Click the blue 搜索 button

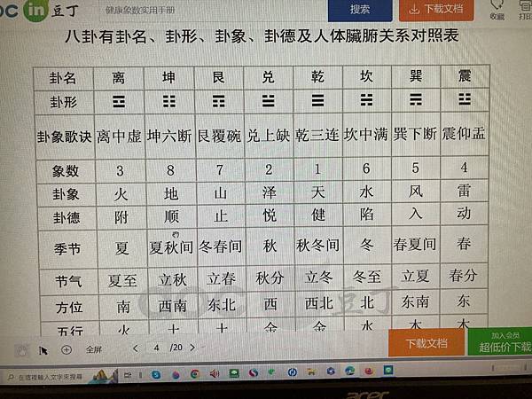tap(360, 10)
